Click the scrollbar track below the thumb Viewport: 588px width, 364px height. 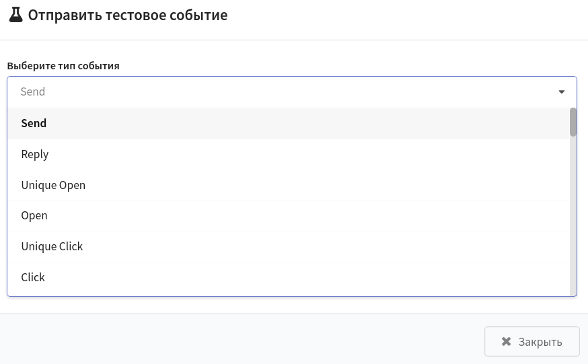click(x=573, y=215)
